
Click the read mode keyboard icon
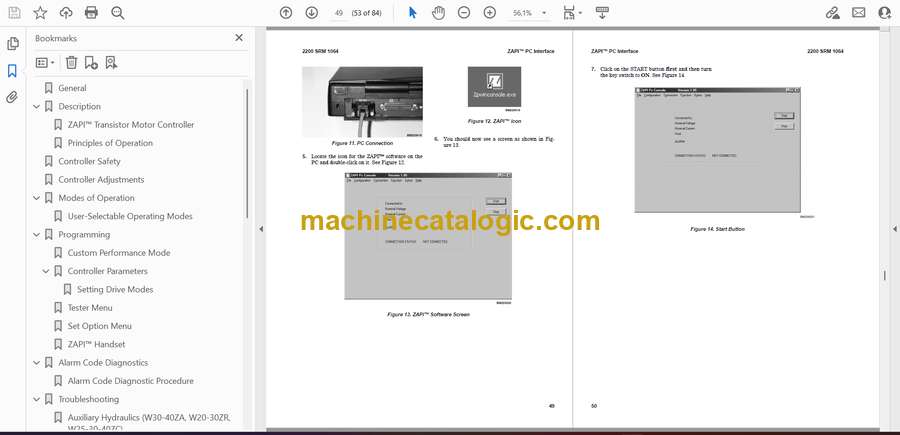point(602,13)
